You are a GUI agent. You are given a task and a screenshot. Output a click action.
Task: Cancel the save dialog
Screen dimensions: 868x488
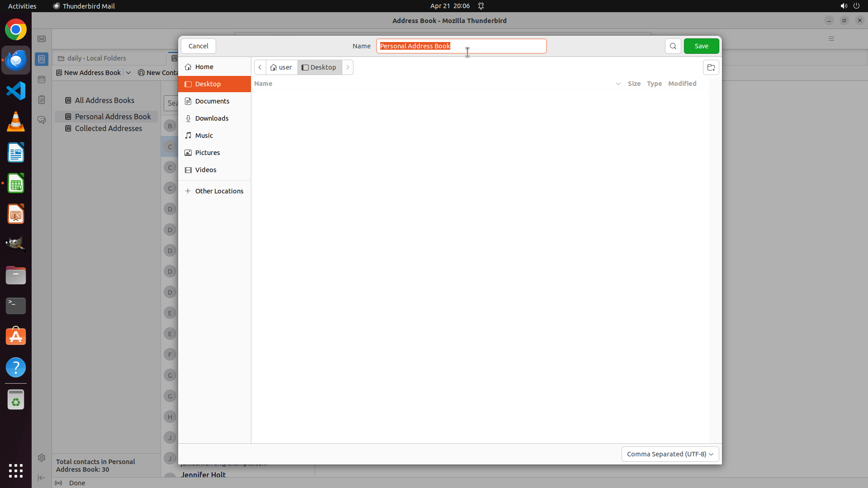pos(198,46)
